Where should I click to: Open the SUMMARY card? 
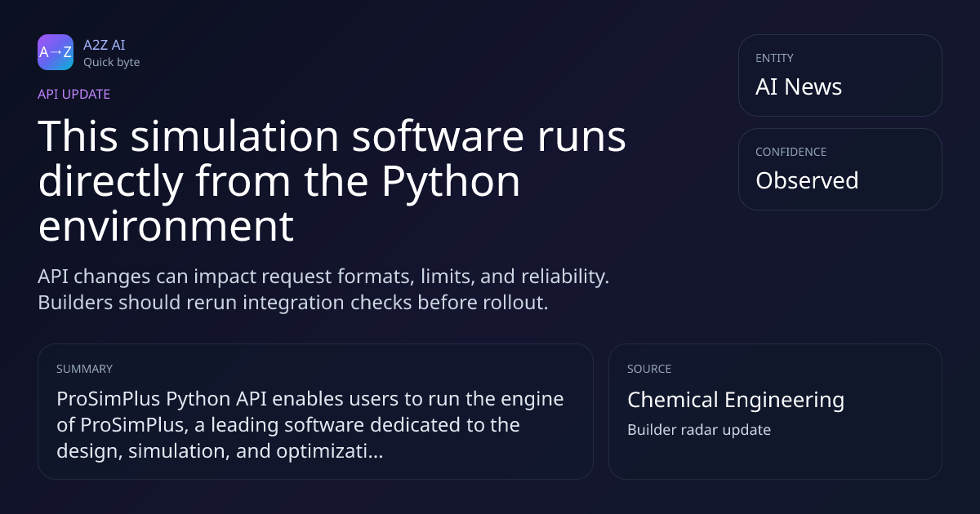point(315,411)
